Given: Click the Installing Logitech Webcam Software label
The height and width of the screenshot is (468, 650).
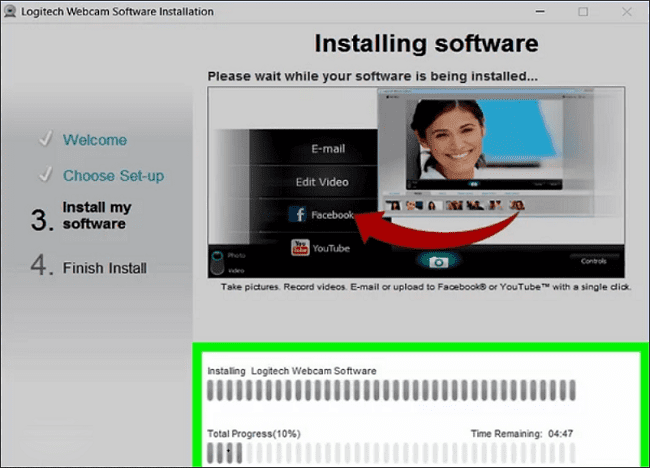Looking at the screenshot, I should (x=292, y=371).
